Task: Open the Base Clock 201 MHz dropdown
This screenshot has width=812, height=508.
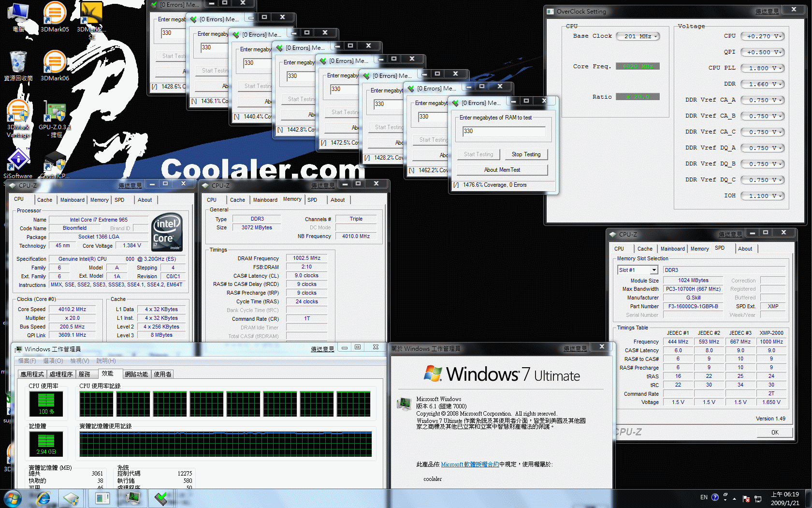Action: pos(638,36)
